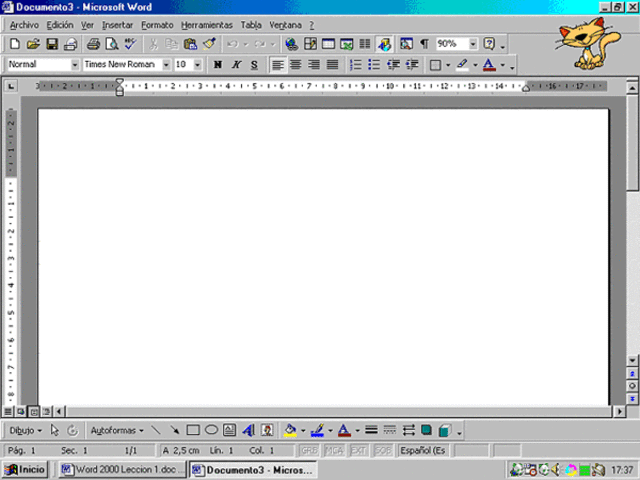This screenshot has height=480, width=640.
Task: Apply line color in the drawing toolbar
Action: 317,430
